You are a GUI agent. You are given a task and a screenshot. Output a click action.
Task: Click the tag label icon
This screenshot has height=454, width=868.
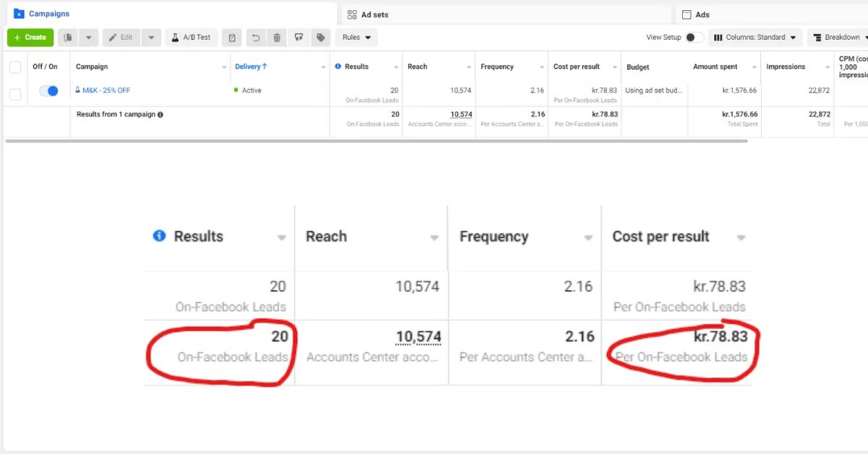click(x=319, y=38)
